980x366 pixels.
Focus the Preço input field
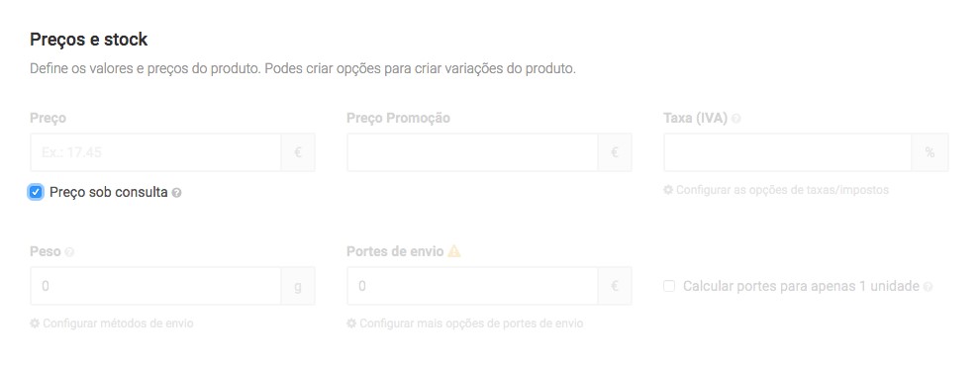pyautogui.click(x=155, y=151)
